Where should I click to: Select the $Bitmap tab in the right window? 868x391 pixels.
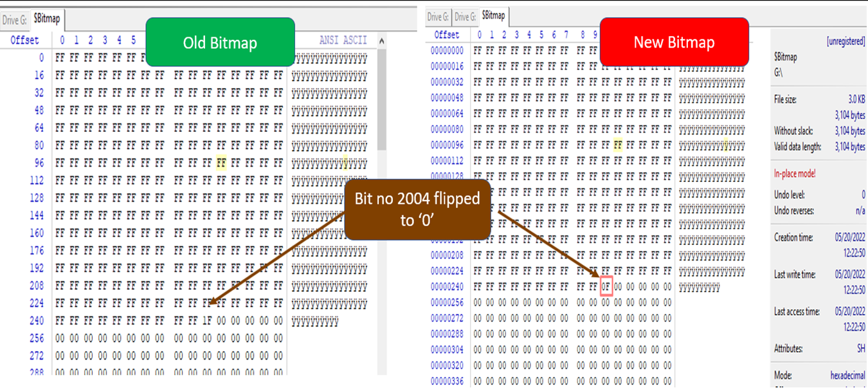point(494,16)
